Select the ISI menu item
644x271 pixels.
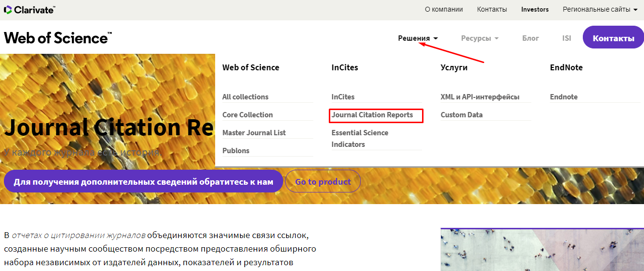[566, 38]
